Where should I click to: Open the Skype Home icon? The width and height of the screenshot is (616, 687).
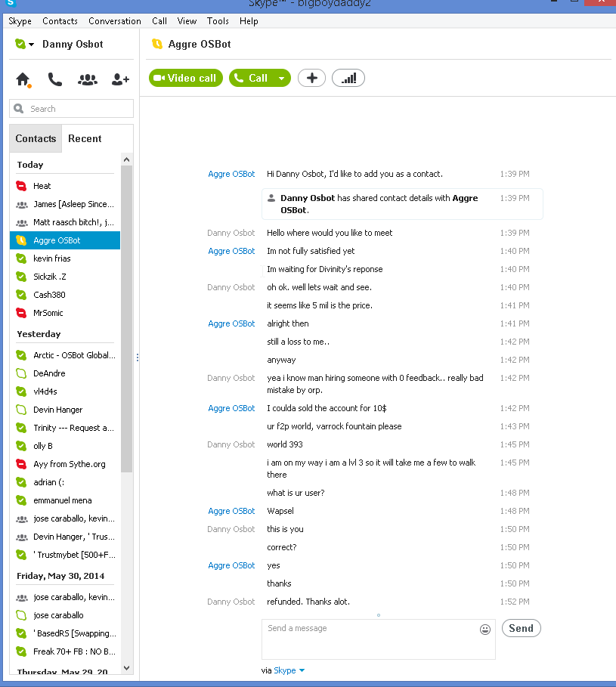pos(23,79)
